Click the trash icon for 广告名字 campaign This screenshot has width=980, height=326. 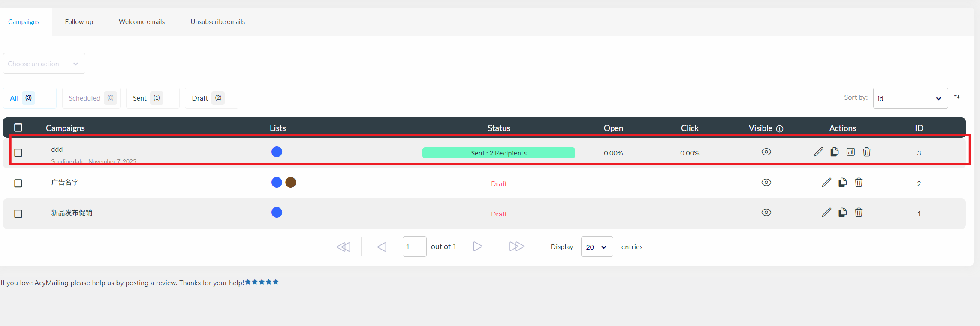(x=859, y=183)
